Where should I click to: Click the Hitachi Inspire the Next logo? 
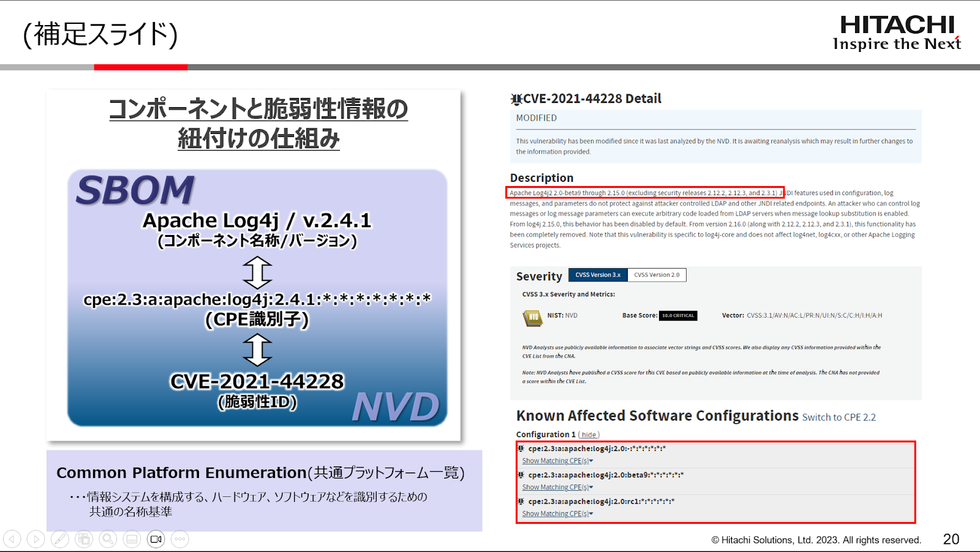(897, 33)
